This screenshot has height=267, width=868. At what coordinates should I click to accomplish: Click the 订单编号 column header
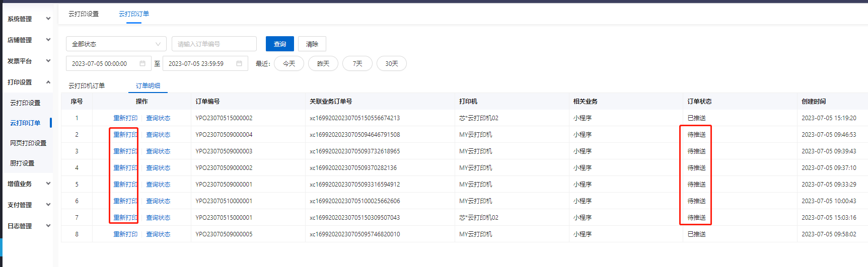(207, 101)
